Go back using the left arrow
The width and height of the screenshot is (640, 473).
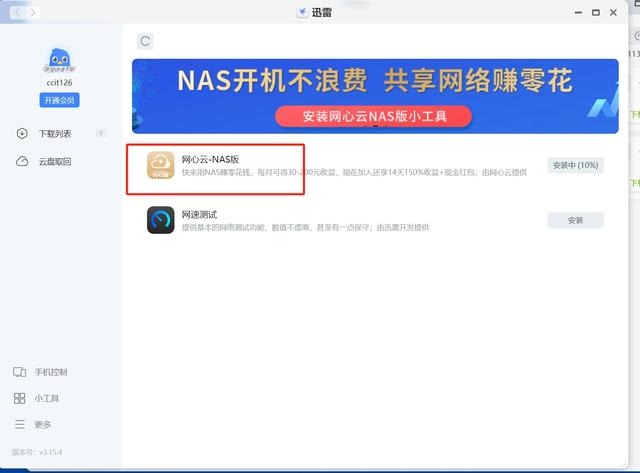17,13
